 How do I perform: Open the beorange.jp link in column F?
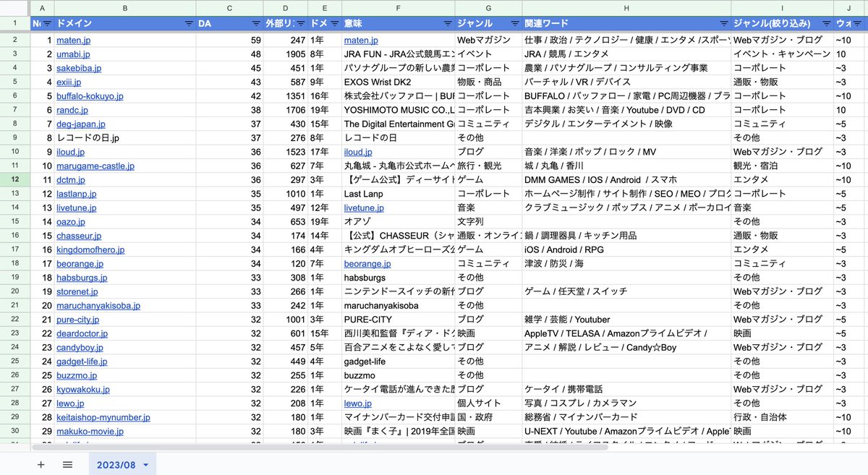[367, 264]
